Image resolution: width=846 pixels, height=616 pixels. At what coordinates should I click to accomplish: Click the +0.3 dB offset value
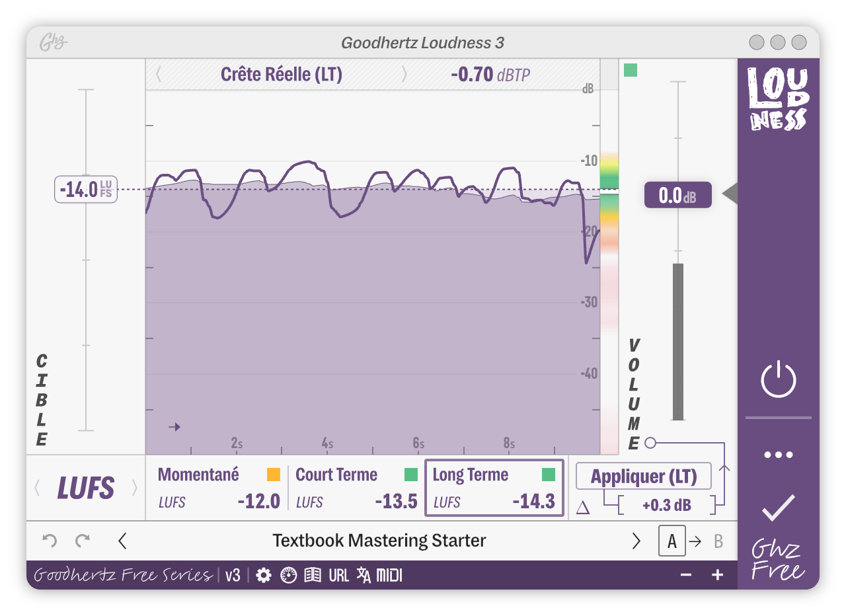pos(666,506)
